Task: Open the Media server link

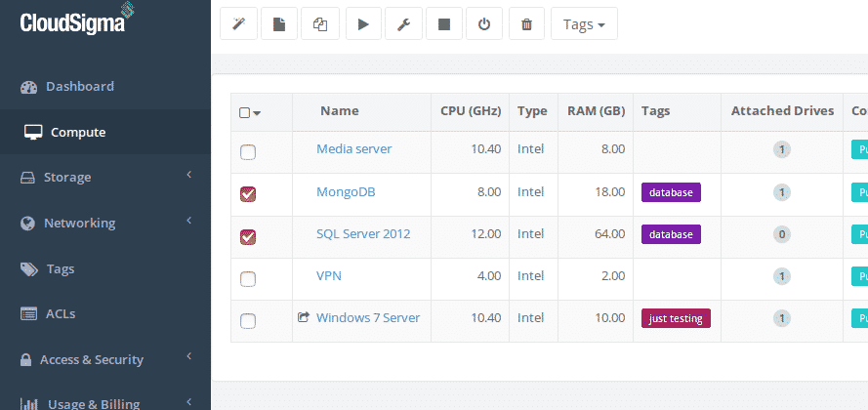Action: [354, 148]
